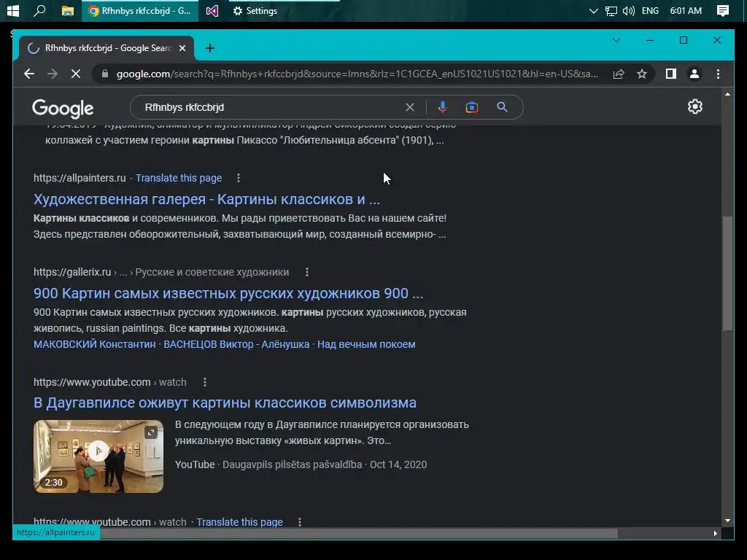Open site information lock icon
The height and width of the screenshot is (560, 747).
tap(105, 74)
